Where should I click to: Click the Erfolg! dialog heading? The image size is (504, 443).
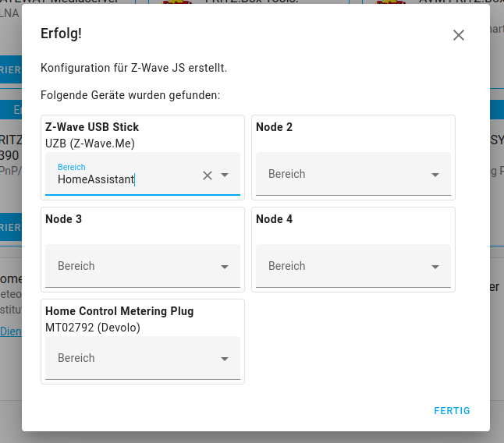coord(61,34)
